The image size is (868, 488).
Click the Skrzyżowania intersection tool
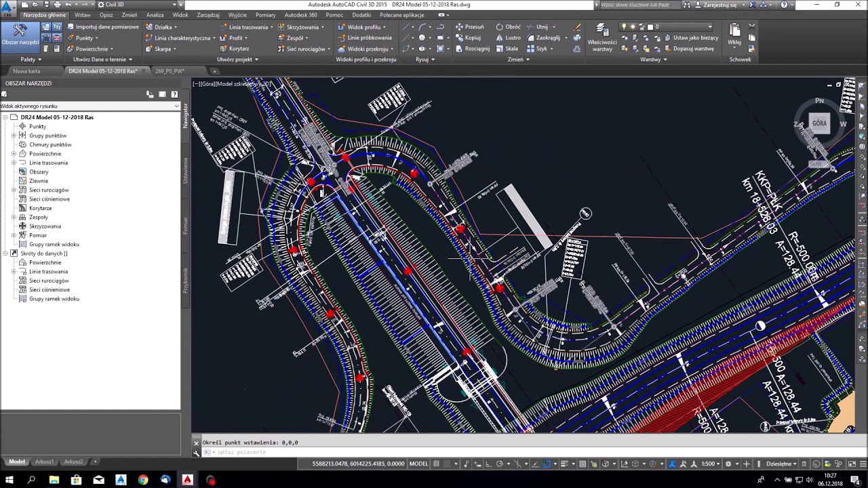[x=301, y=27]
